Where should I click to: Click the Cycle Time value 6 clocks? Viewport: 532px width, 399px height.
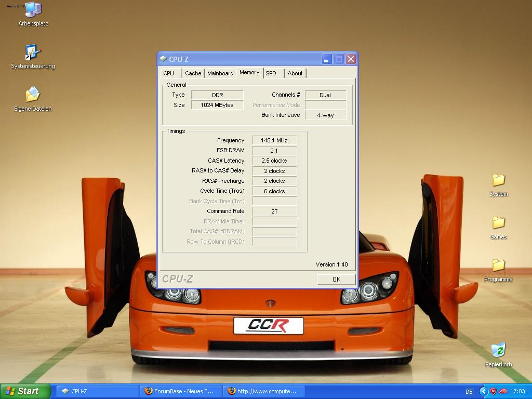(274, 191)
